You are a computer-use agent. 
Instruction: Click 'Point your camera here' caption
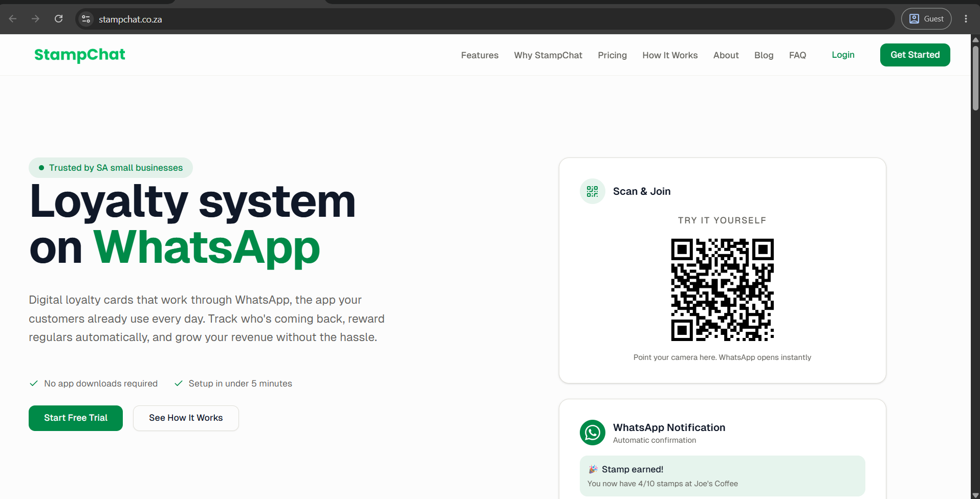point(722,357)
